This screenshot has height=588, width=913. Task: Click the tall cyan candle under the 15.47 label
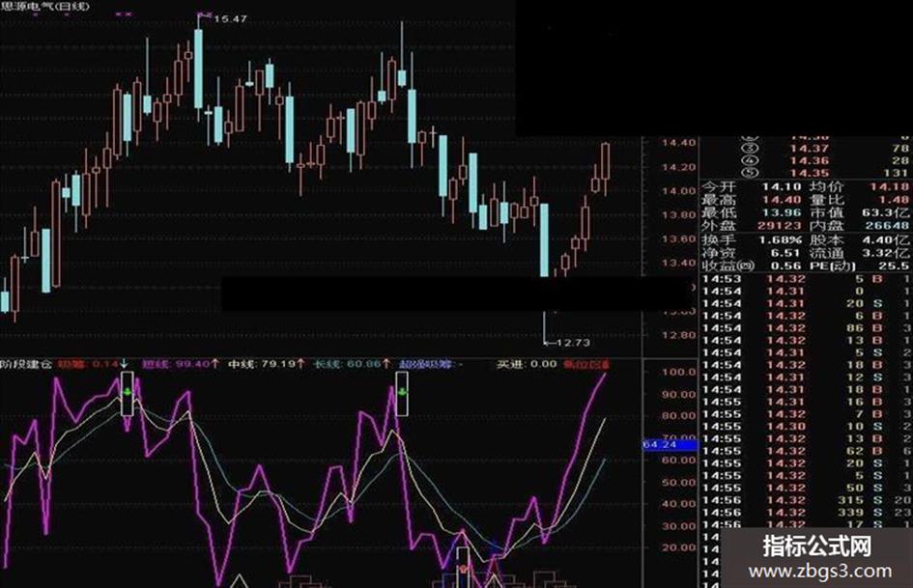pyautogui.click(x=199, y=69)
